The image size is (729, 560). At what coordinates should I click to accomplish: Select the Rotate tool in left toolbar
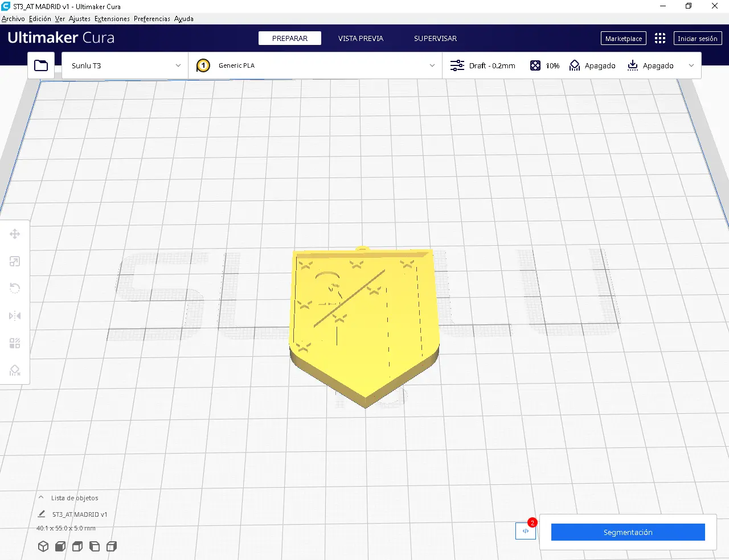point(15,289)
